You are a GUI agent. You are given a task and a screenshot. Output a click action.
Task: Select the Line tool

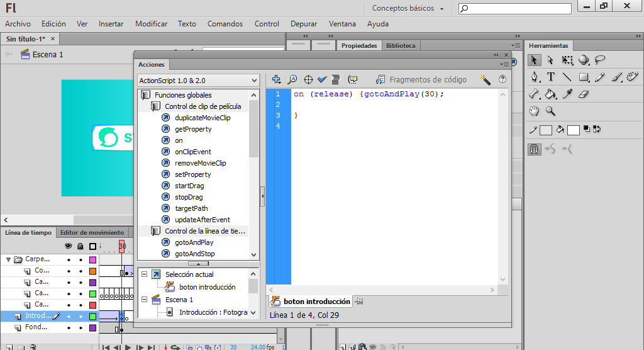coord(567,77)
